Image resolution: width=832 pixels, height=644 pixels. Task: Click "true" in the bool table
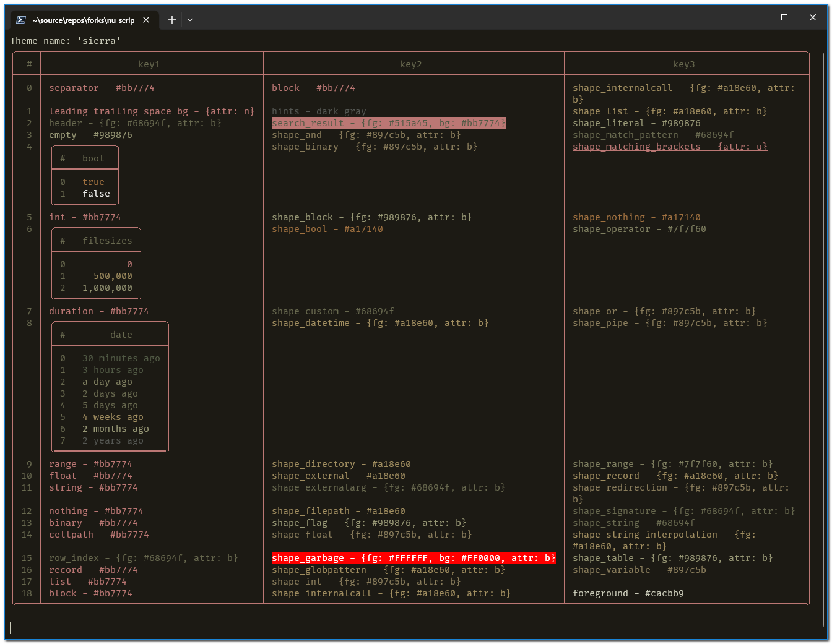[x=93, y=182]
